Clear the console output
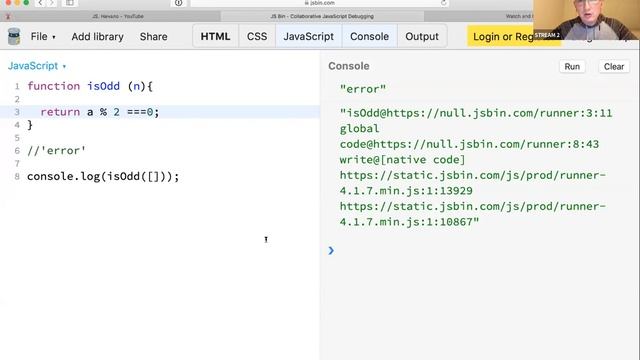640x360 pixels. 614,67
